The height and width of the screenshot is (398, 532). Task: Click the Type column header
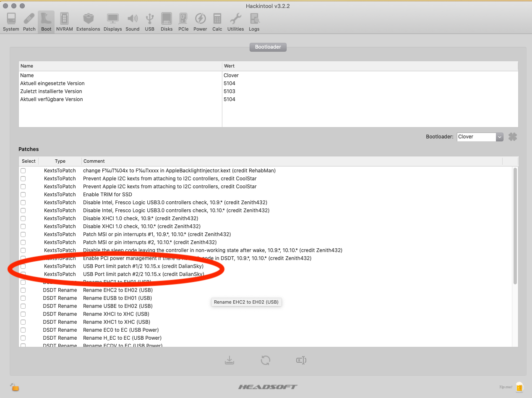pos(60,161)
